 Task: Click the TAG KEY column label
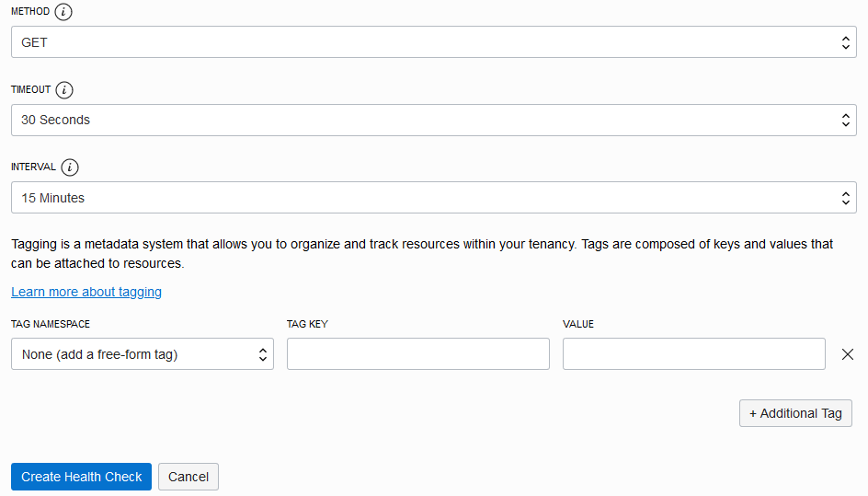tap(307, 325)
